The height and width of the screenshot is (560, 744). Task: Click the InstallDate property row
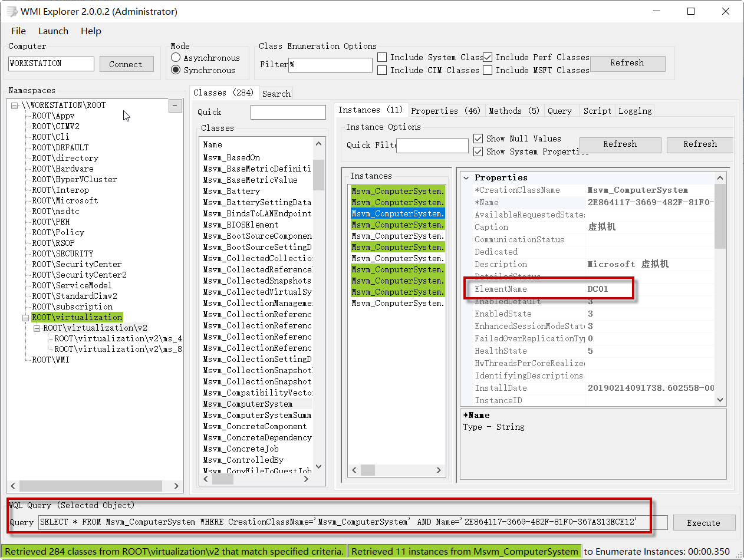click(x=594, y=388)
